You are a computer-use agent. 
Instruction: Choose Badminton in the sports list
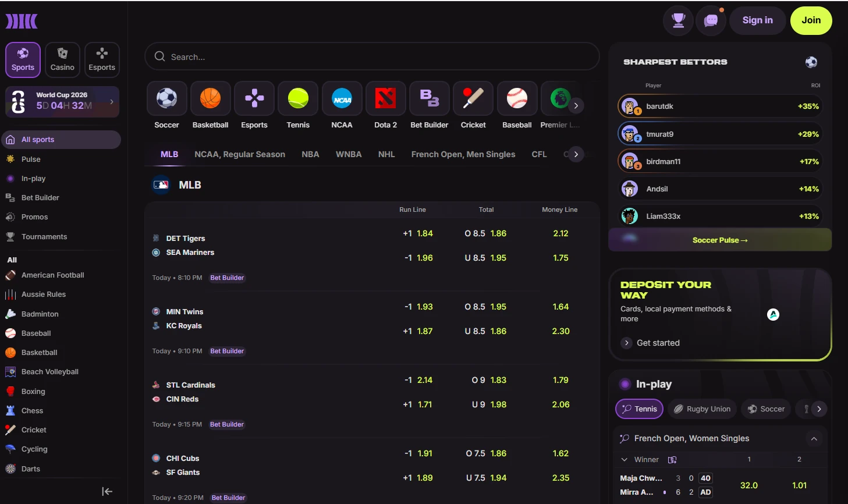(40, 314)
